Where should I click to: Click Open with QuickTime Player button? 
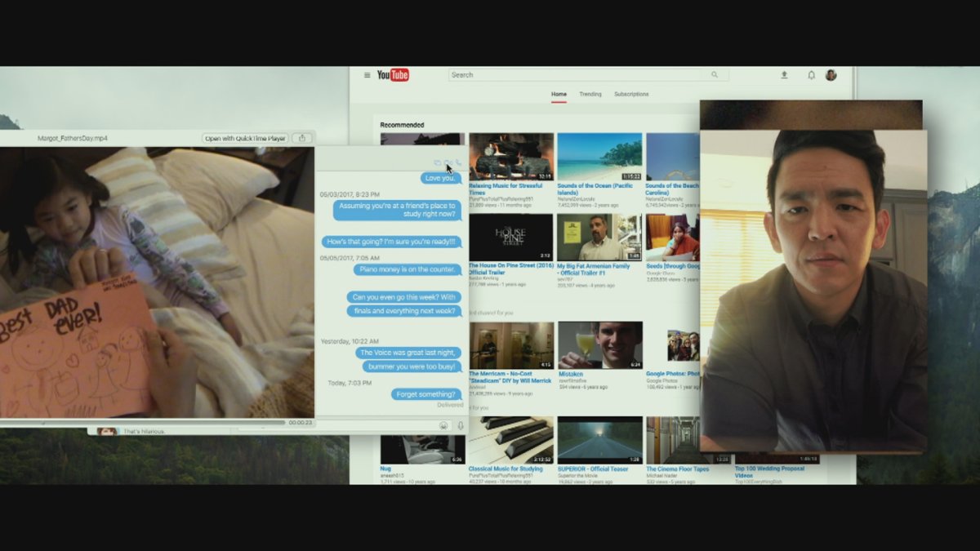point(245,138)
